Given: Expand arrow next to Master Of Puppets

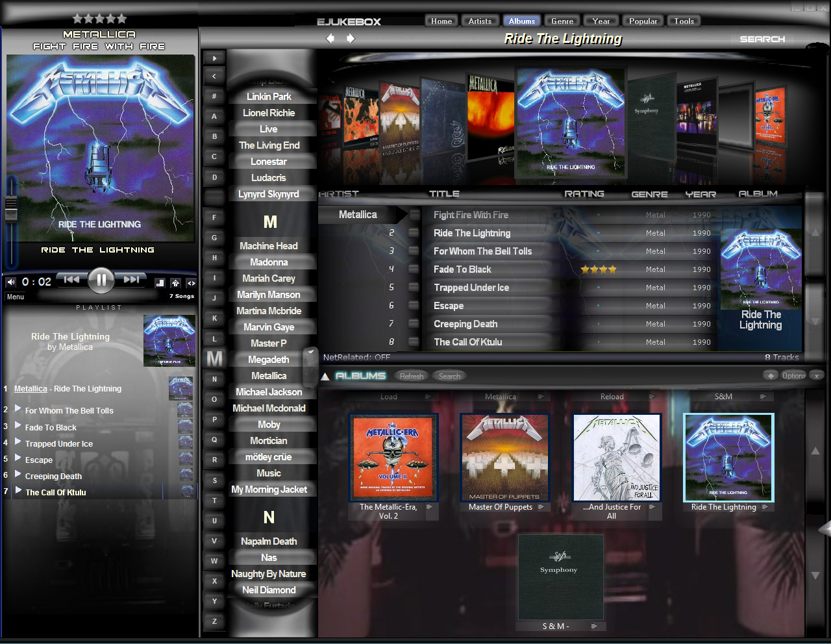Looking at the screenshot, I should pos(541,507).
